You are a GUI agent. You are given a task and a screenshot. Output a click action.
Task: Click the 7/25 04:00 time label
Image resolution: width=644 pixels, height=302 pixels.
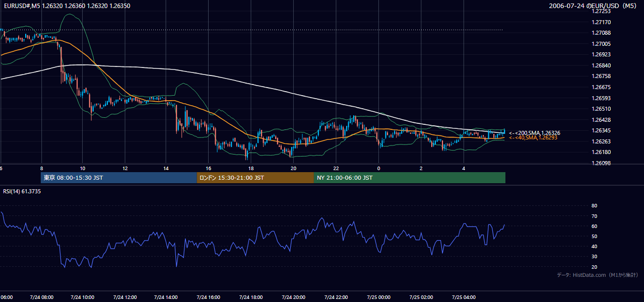pos(464,297)
